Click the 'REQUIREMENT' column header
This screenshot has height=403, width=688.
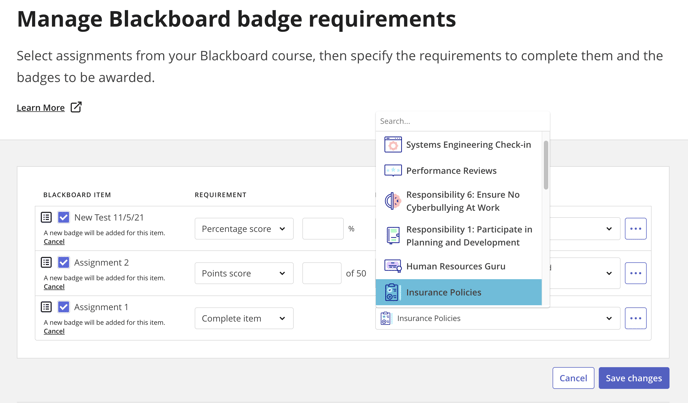220,195
